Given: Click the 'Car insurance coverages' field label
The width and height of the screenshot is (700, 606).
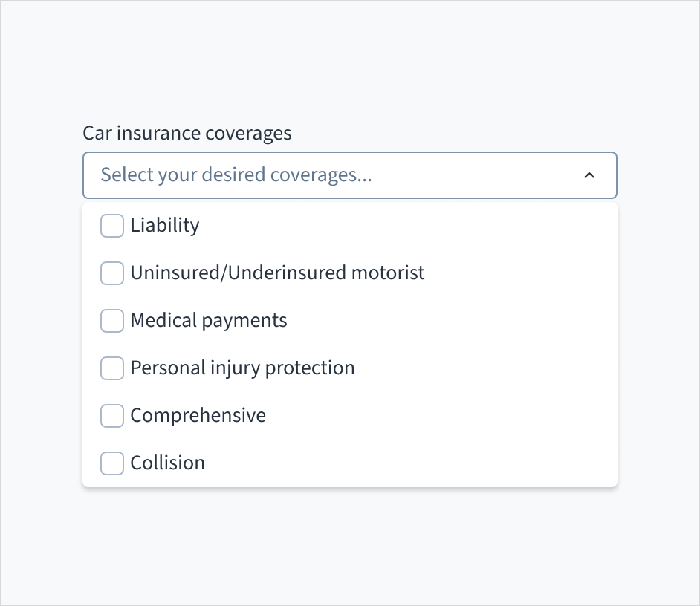Looking at the screenshot, I should pyautogui.click(x=187, y=134).
